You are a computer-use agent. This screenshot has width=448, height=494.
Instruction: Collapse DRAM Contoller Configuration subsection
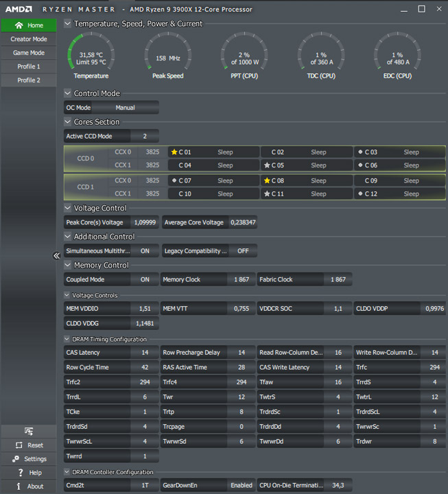click(67, 471)
